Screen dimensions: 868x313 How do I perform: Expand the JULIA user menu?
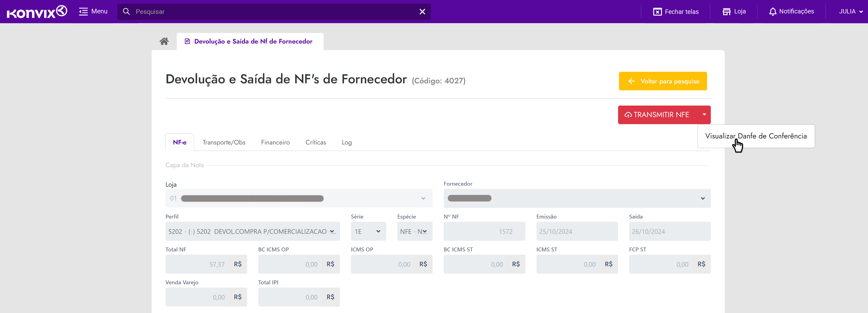pos(850,11)
